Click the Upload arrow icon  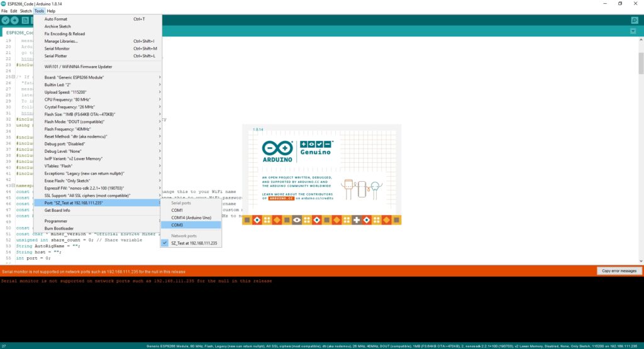(15, 20)
